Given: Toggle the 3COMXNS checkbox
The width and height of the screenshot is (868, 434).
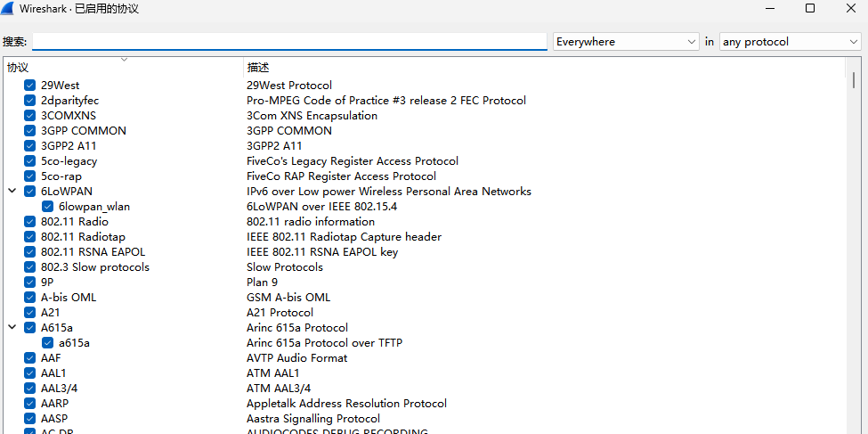Looking at the screenshot, I should click(x=30, y=116).
